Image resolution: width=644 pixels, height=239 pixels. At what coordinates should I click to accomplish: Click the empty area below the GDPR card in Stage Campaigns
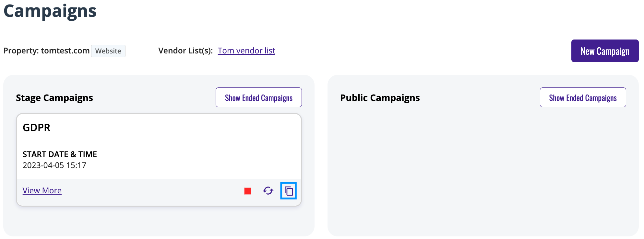[159, 221]
